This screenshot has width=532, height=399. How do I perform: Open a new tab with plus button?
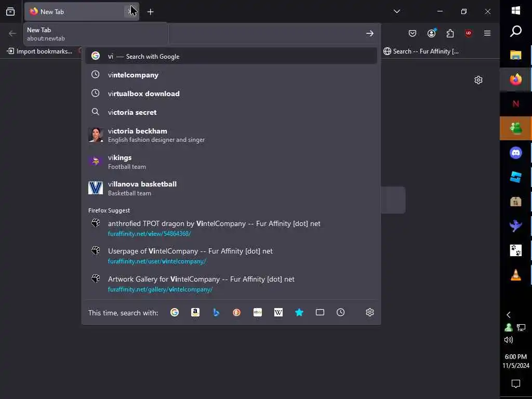150,12
